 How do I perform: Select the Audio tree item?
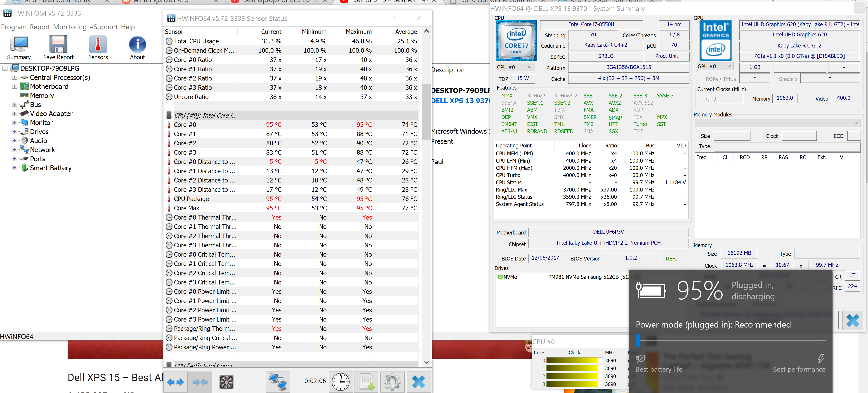pos(38,141)
